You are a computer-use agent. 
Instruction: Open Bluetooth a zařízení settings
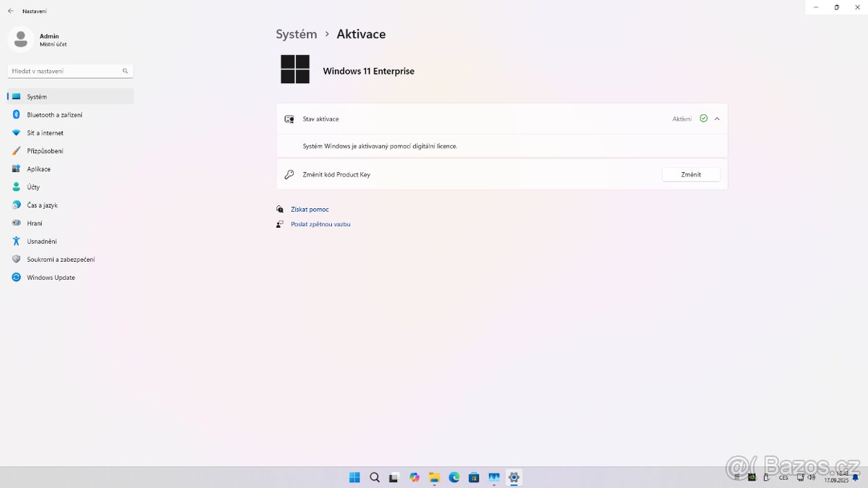(54, 115)
